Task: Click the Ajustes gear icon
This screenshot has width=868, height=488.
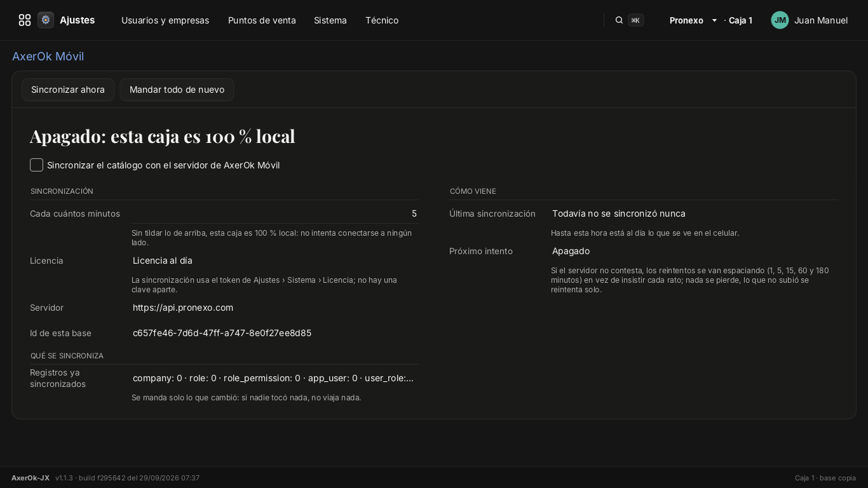Action: point(46,20)
